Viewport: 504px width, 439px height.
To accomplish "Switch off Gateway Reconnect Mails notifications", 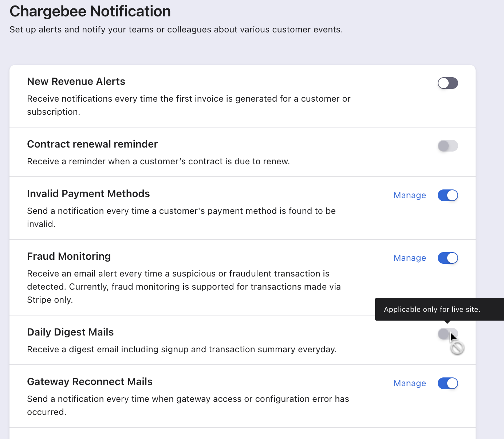I will [x=448, y=383].
